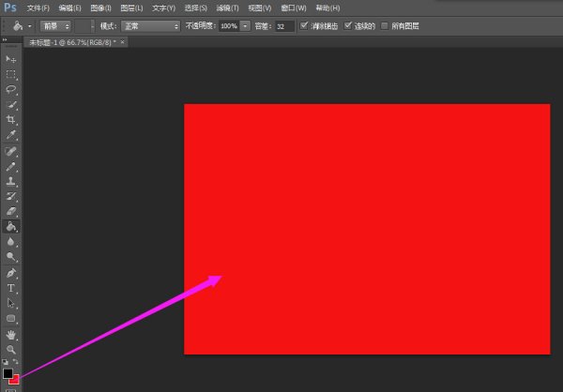The image size is (563, 392).
Task: Open the 文字(Y) menu
Action: click(163, 8)
